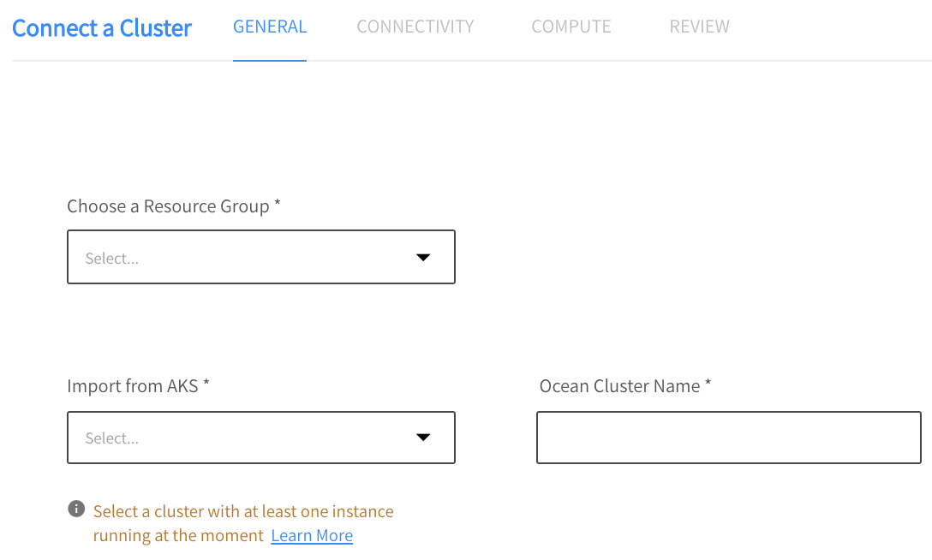Image resolution: width=932 pixels, height=560 pixels.
Task: Click the Import from AKS dropdown arrow
Action: pos(422,438)
